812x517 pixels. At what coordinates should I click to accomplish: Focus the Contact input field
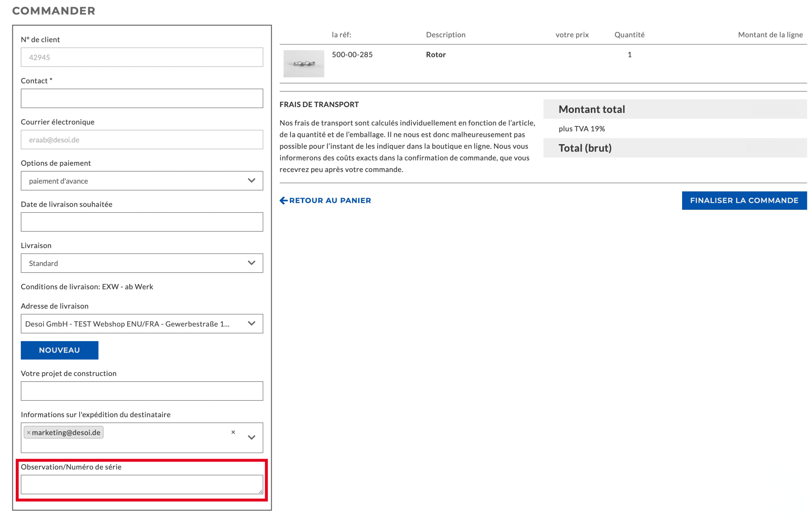click(142, 98)
